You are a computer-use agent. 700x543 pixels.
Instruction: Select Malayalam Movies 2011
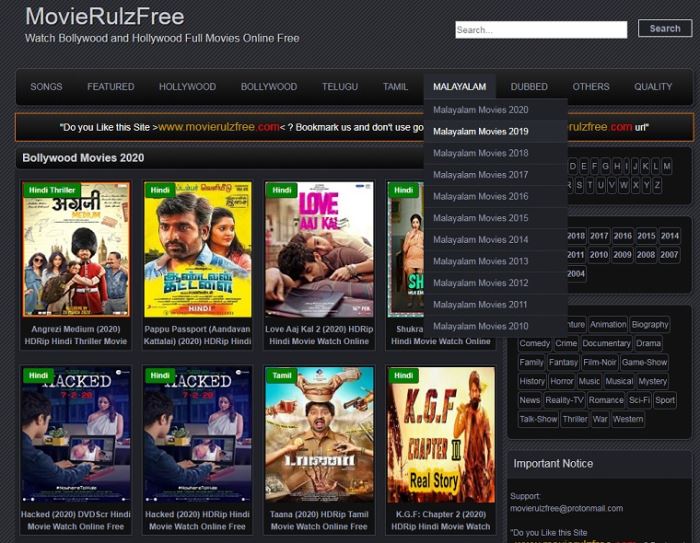click(x=496, y=305)
